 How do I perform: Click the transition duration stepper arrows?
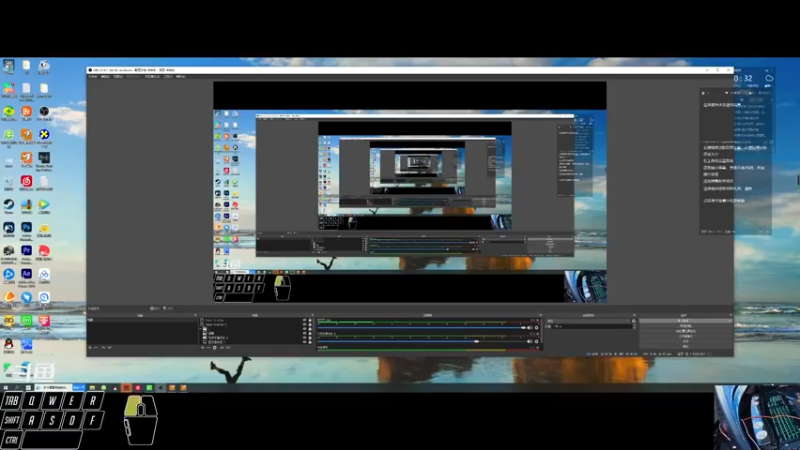pyautogui.click(x=634, y=327)
